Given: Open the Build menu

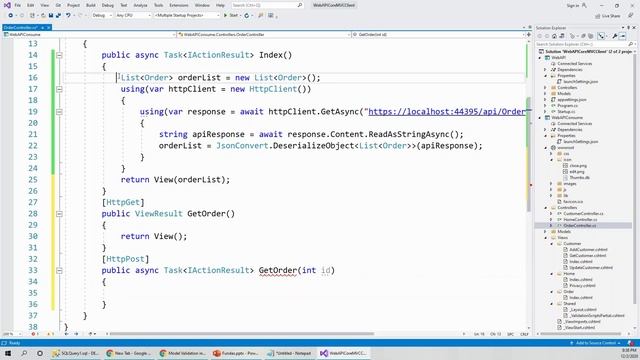Looking at the screenshot, I should 91,5.
